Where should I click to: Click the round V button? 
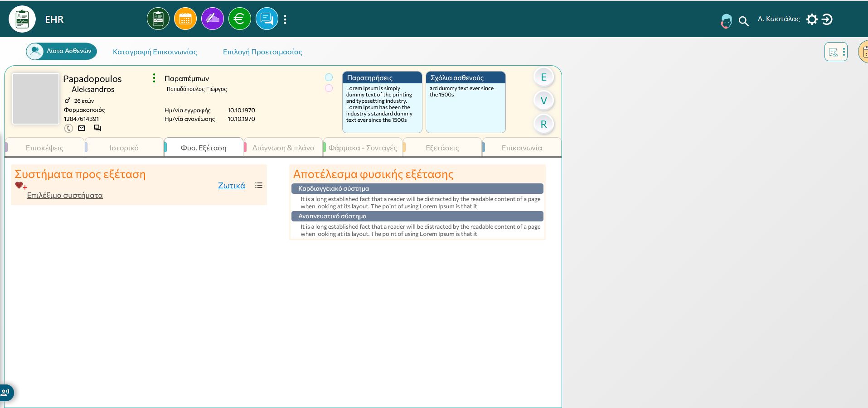point(543,101)
